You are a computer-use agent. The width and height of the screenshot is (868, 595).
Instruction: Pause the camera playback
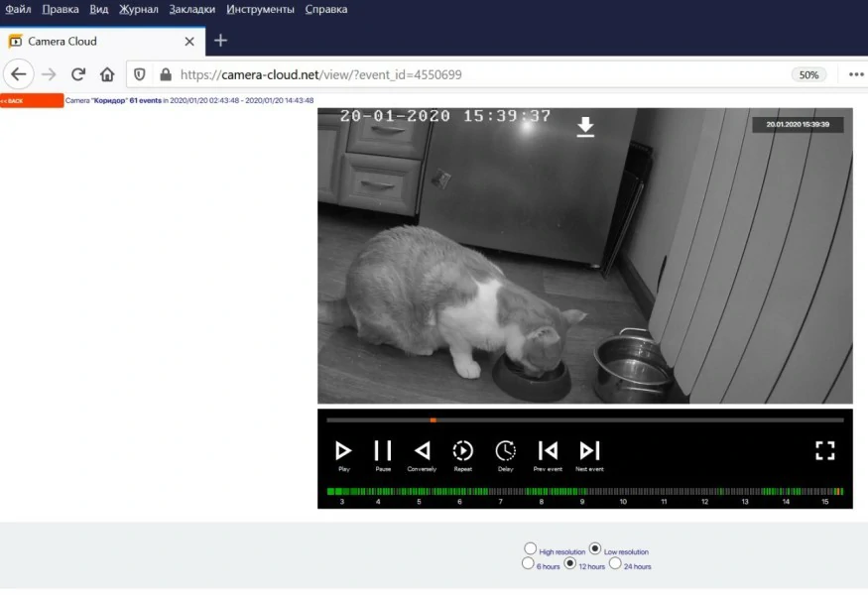383,451
